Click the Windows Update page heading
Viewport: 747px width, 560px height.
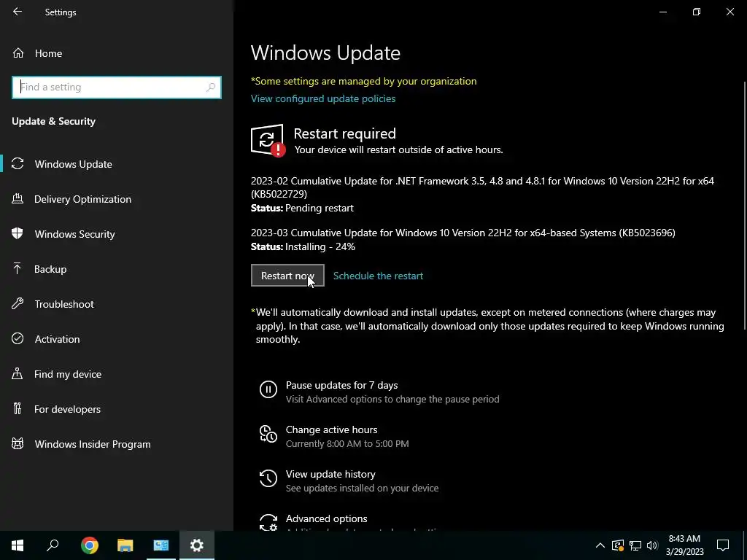[325, 52]
